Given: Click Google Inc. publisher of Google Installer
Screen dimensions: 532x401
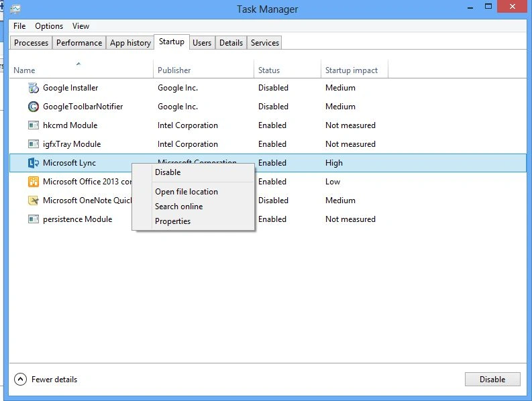Looking at the screenshot, I should (x=178, y=88).
